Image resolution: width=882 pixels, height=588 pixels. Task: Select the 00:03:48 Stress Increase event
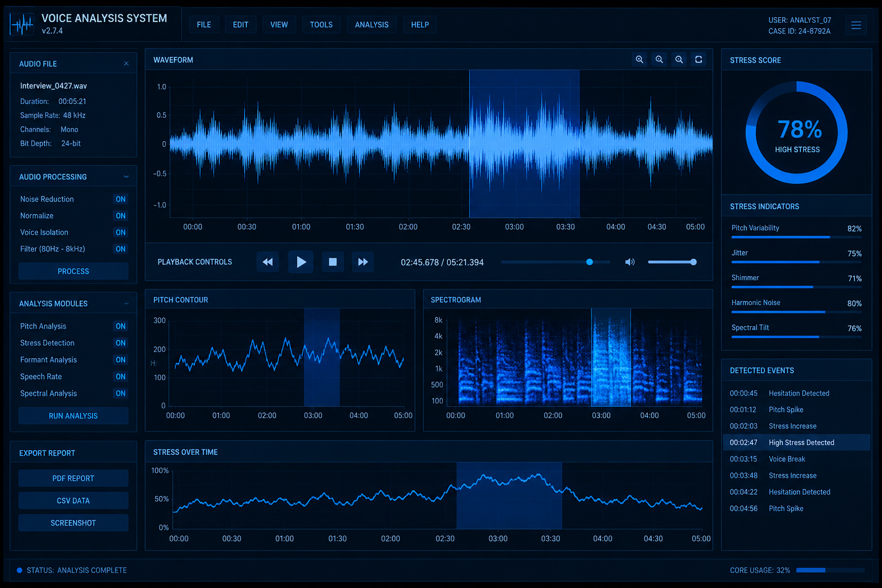coord(797,475)
